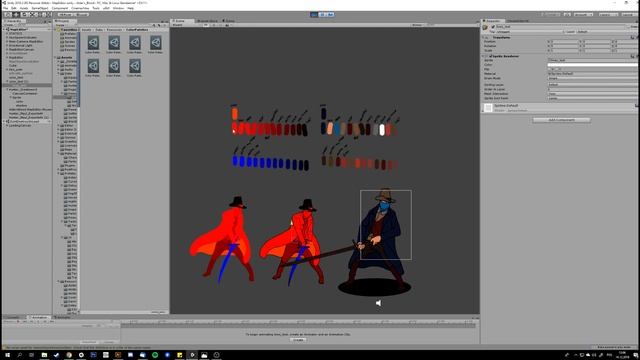This screenshot has width=640, height=360.
Task: Select the Rect transform tool
Action: (39, 14)
